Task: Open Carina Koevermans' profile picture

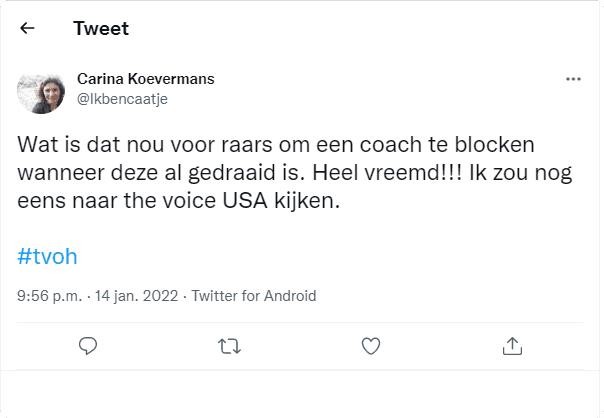Action: point(42,88)
